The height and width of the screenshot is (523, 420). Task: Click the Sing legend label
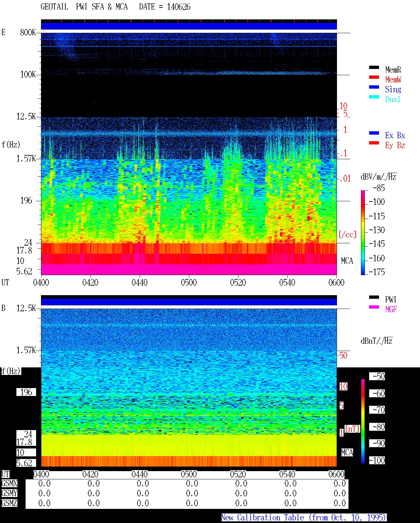pos(393,89)
